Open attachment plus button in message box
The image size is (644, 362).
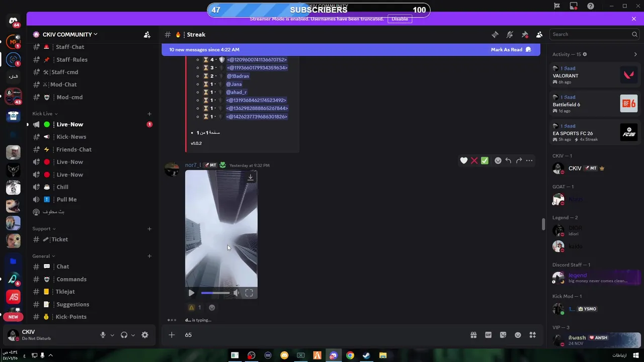coord(172,335)
